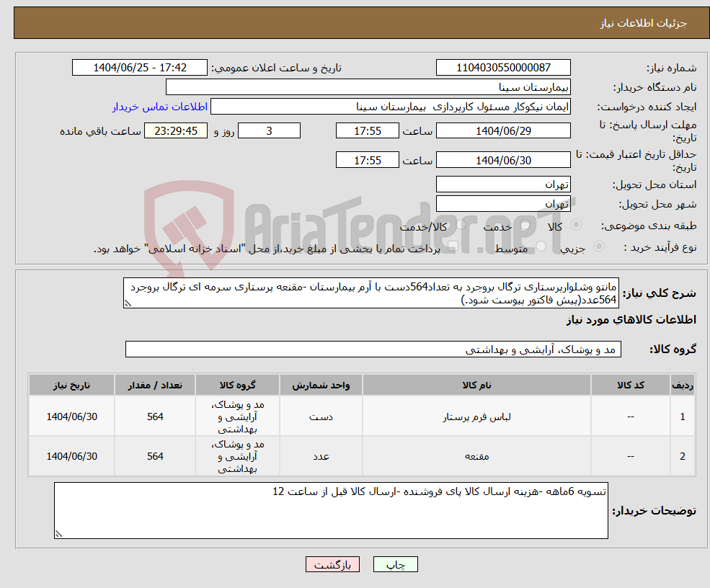The image size is (710, 588).
Task: Click the تاریخ و ساعت اعلان عمومی field
Action: click(140, 67)
